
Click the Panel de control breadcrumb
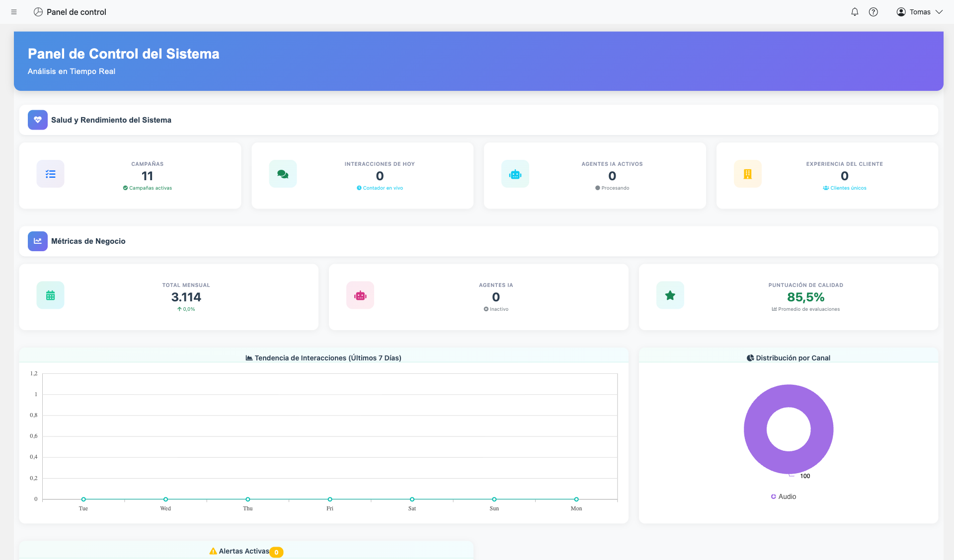76,12
